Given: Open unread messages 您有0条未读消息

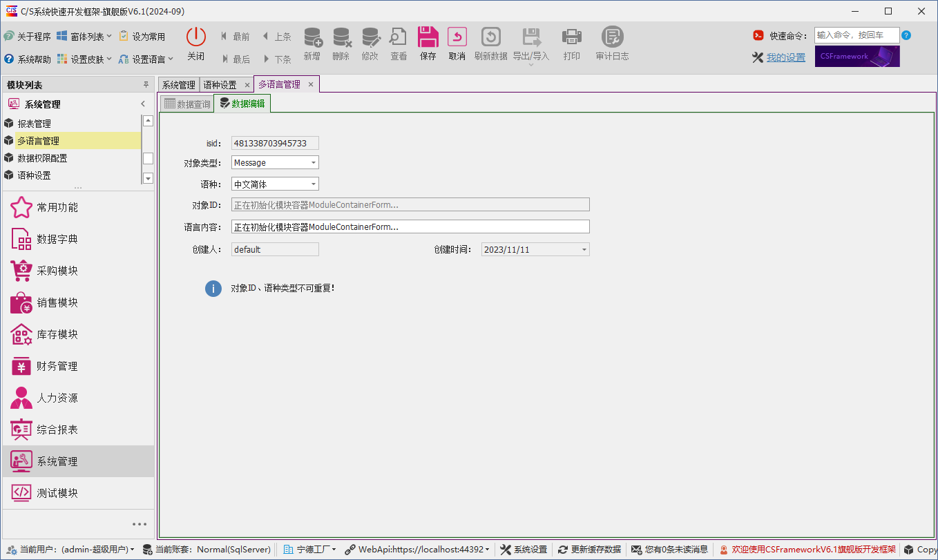Looking at the screenshot, I should click(669, 550).
